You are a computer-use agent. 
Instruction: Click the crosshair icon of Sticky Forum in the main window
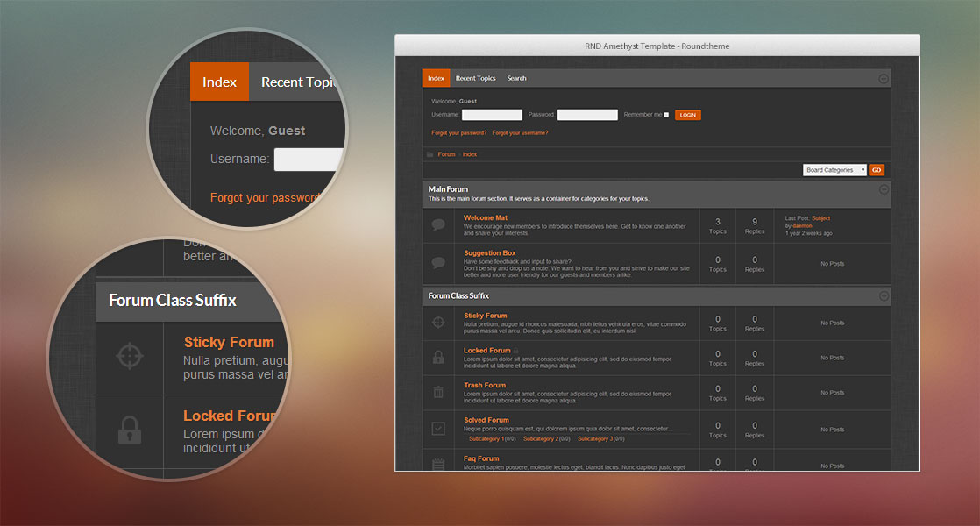coord(438,323)
